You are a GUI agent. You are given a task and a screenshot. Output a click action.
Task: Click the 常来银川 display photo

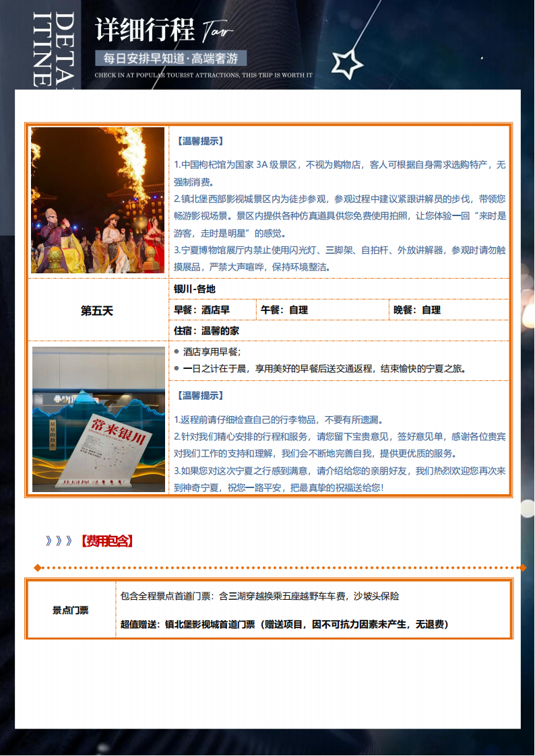click(99, 419)
